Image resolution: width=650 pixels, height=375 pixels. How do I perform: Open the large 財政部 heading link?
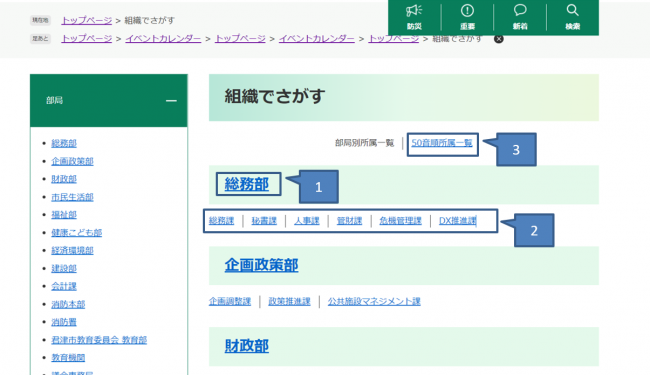[247, 346]
